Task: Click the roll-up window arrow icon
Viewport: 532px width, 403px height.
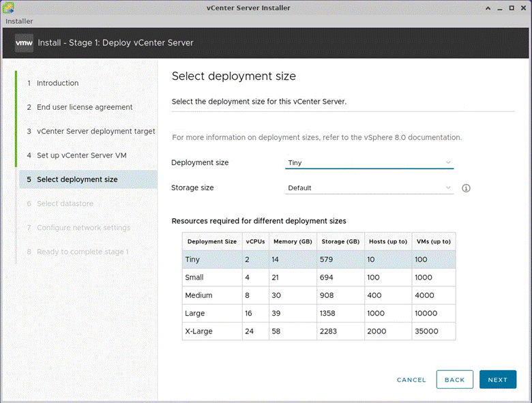Action: [x=488, y=8]
